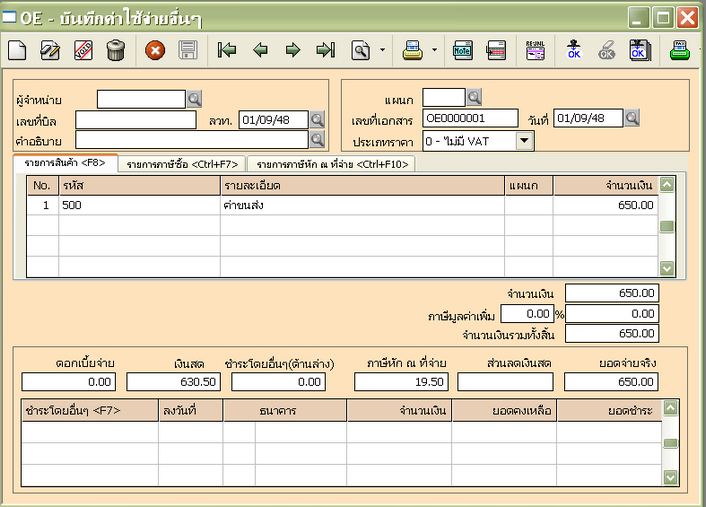
Task: Go to the previous record arrow
Action: pyautogui.click(x=260, y=49)
